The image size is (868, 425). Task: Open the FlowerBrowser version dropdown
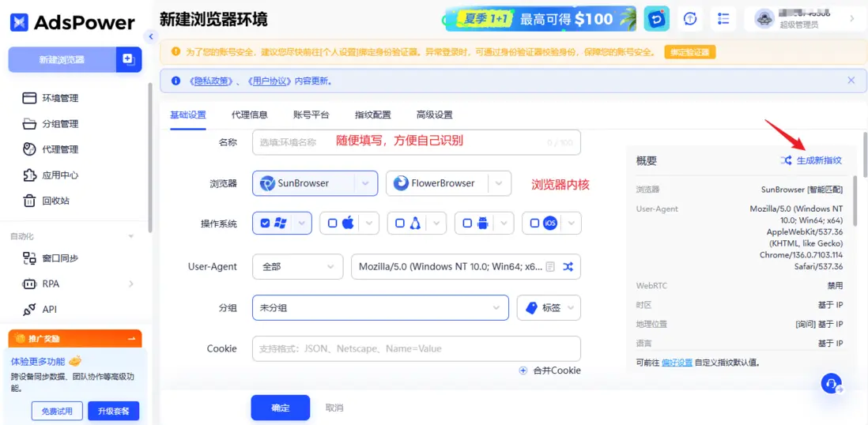[499, 183]
